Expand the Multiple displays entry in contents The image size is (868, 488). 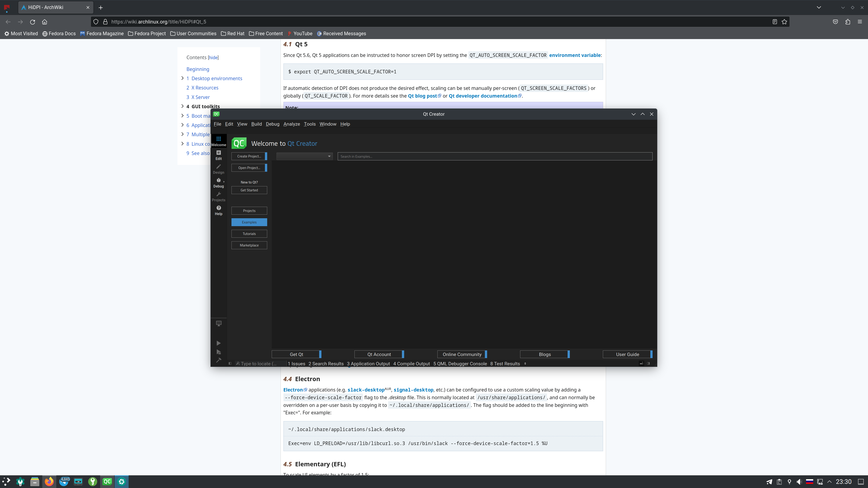coord(182,134)
